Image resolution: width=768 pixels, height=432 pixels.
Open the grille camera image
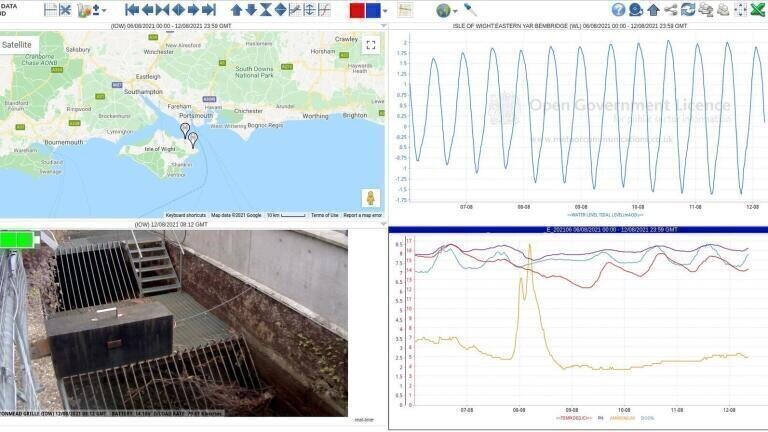[174, 323]
